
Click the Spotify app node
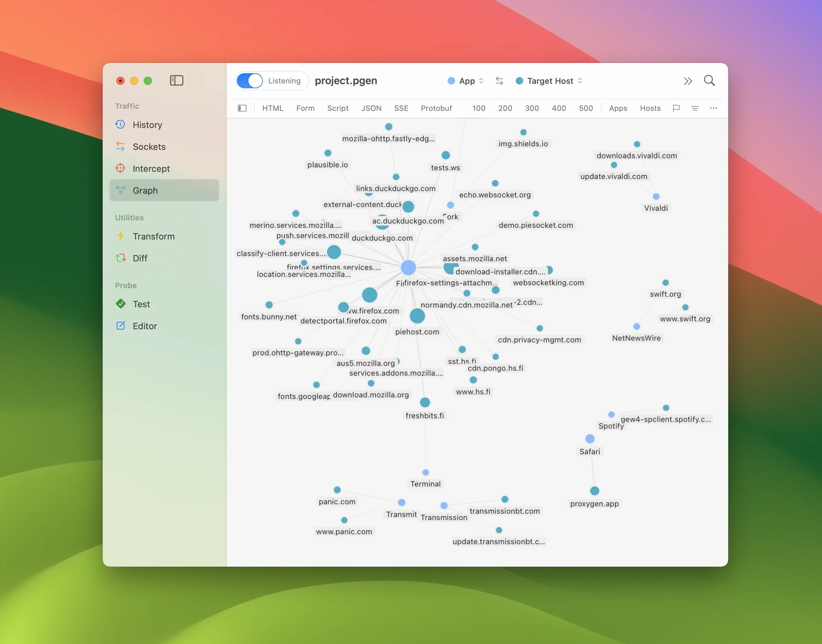611,414
